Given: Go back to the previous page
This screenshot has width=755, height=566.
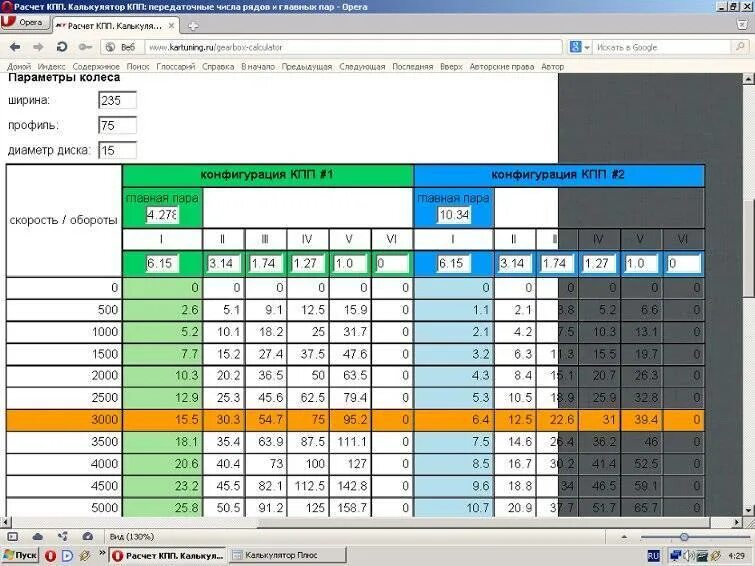Looking at the screenshot, I should (x=15, y=47).
